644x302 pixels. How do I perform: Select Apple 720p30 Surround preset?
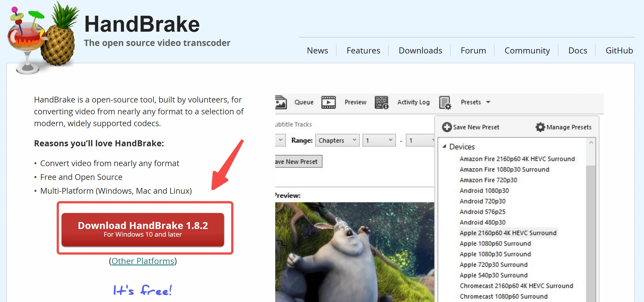[493, 265]
